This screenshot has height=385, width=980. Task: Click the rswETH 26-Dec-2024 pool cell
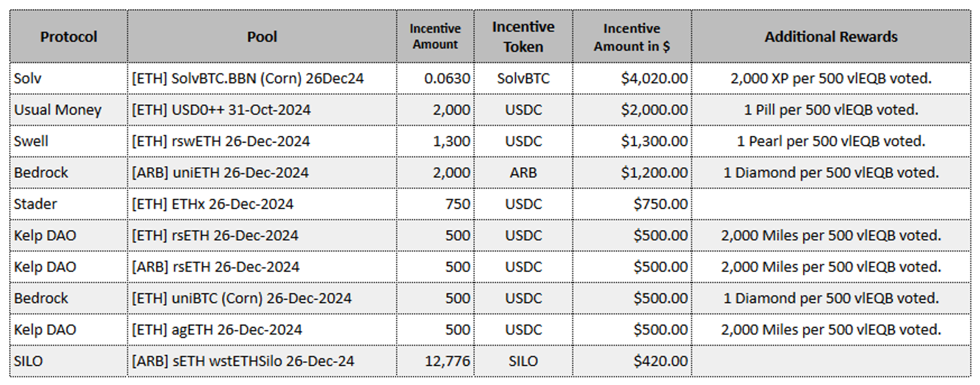click(x=262, y=141)
